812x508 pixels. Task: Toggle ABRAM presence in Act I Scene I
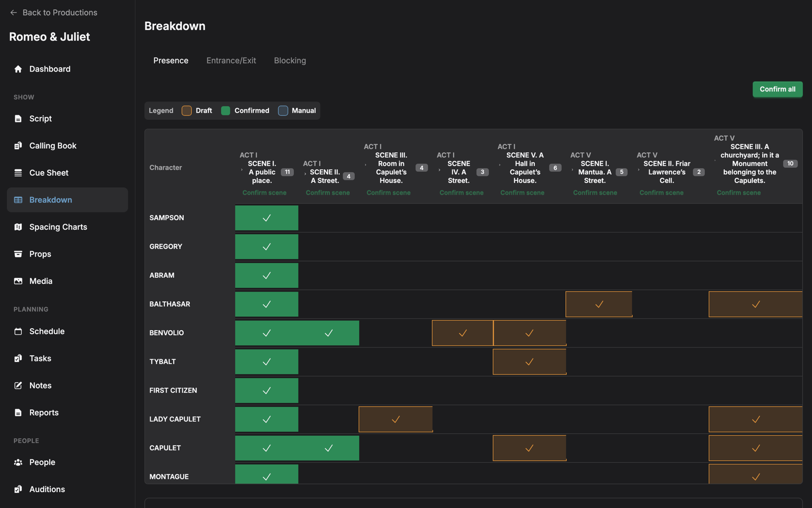266,276
